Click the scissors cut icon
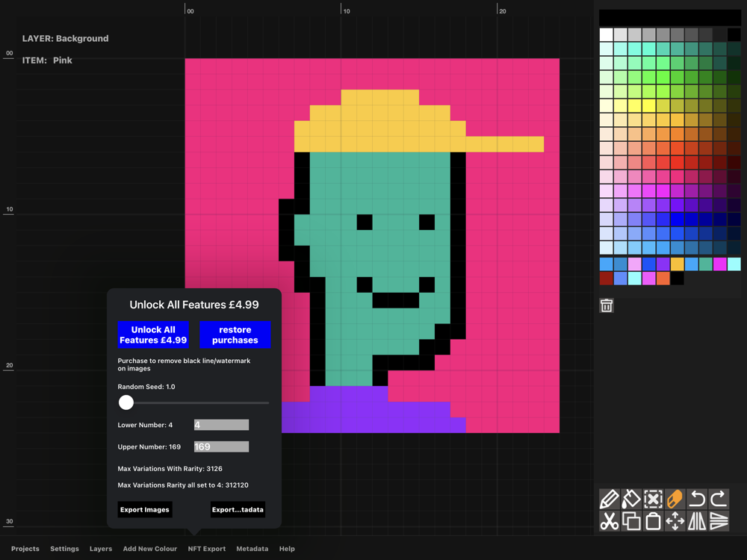Image resolution: width=747 pixels, height=560 pixels. tap(609, 521)
